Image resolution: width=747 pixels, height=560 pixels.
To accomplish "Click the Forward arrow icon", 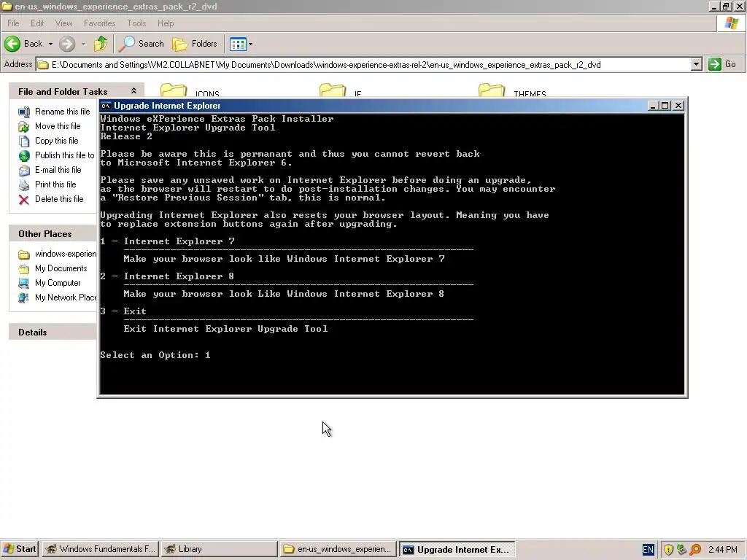I will click(x=67, y=44).
